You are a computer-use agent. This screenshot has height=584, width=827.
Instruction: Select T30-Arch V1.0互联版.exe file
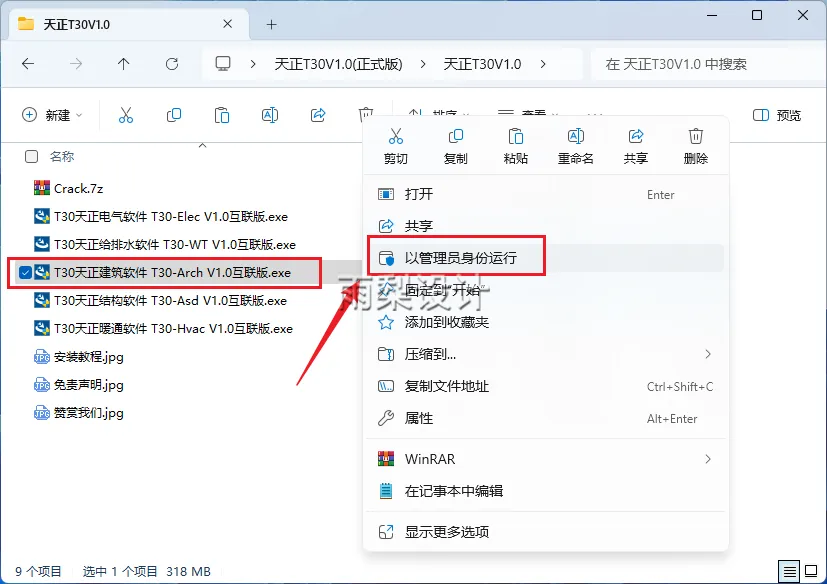click(172, 272)
